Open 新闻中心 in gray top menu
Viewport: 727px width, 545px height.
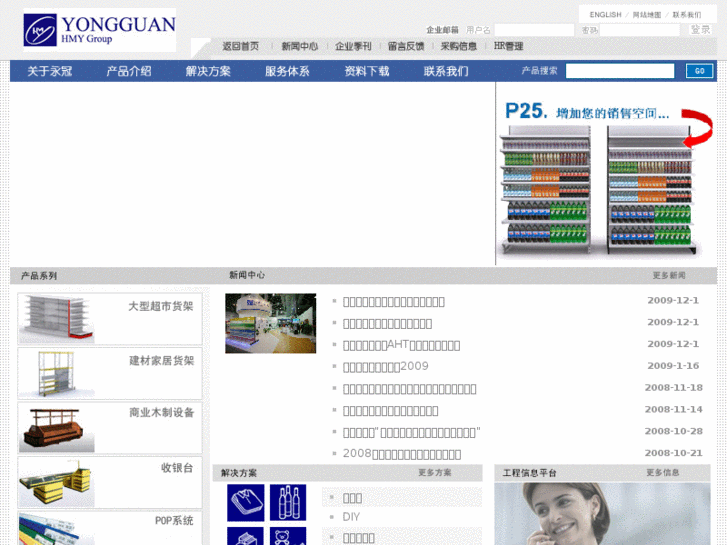click(300, 46)
